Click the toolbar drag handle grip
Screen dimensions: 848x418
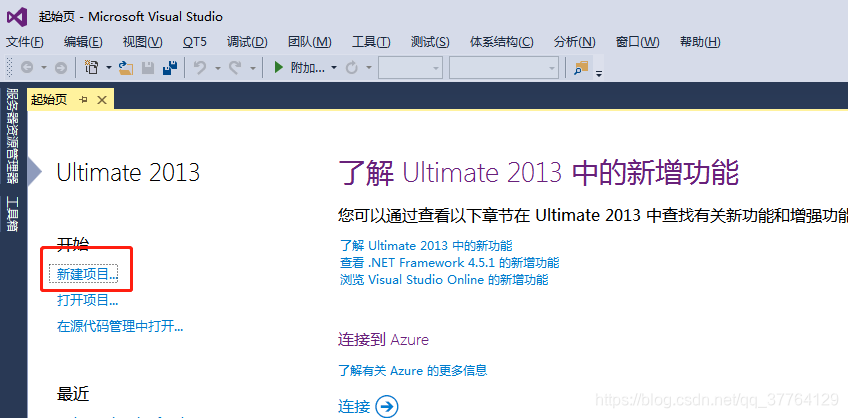point(9,68)
